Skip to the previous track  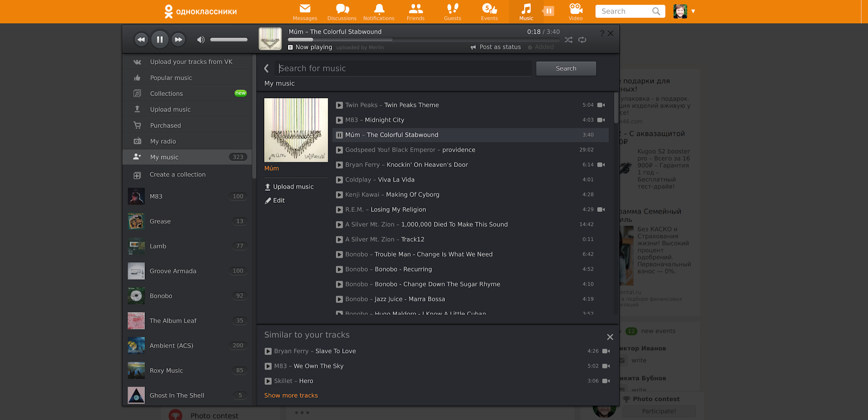coord(141,39)
